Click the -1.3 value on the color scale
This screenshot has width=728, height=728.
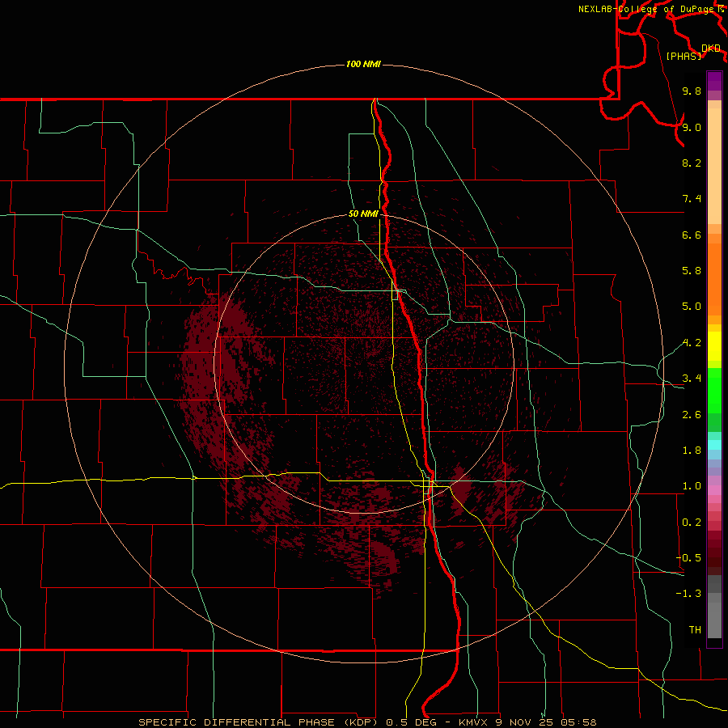point(688,594)
